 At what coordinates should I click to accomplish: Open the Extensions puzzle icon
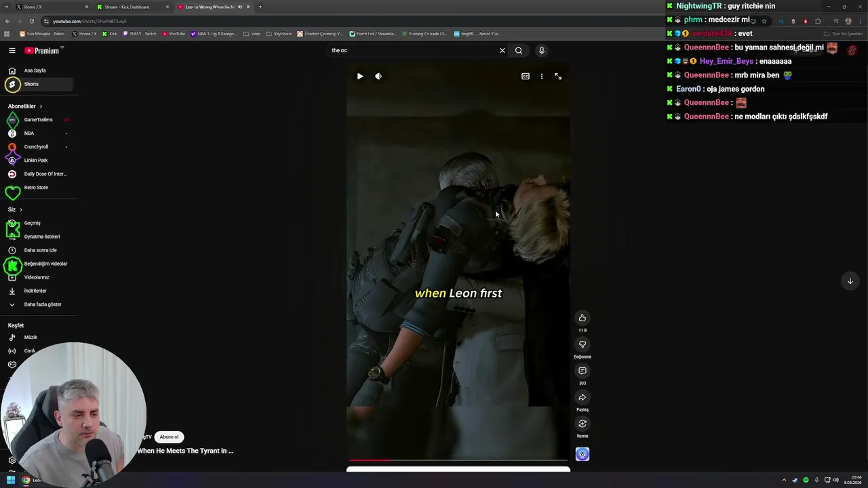tap(818, 21)
